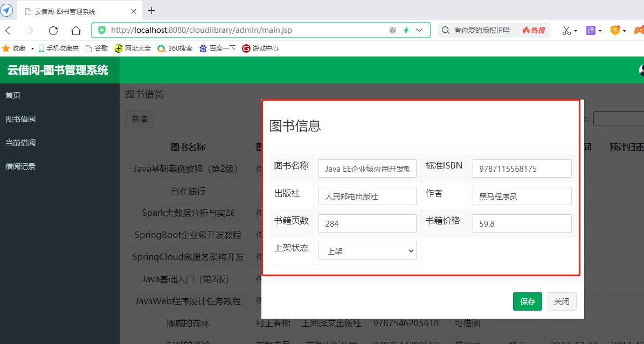
Task: Click the game controller icon
Action: pyautogui.click(x=640, y=30)
